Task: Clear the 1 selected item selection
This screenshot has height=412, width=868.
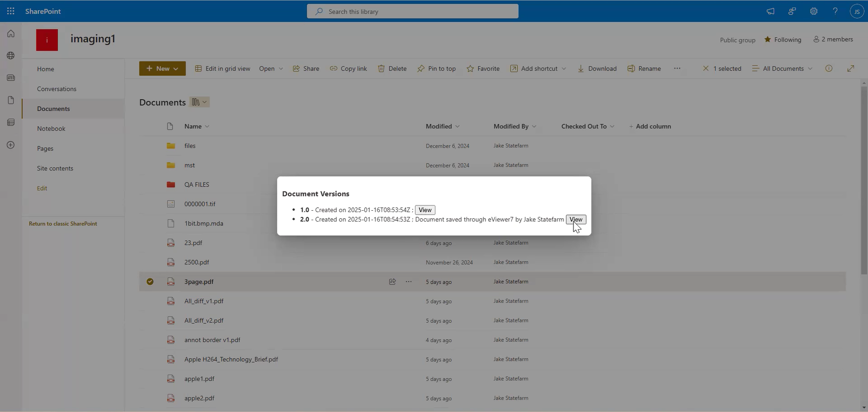Action: click(706, 69)
